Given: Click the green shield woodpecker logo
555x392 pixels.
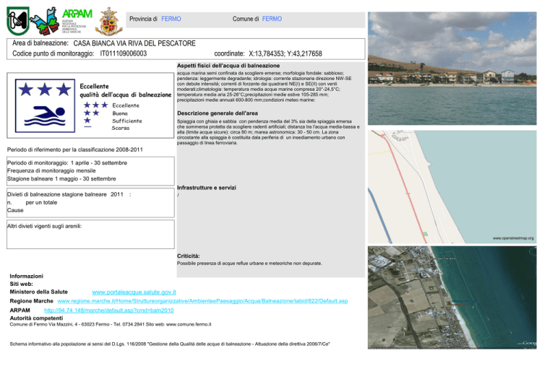Looking at the screenshot, I should 17,21.
